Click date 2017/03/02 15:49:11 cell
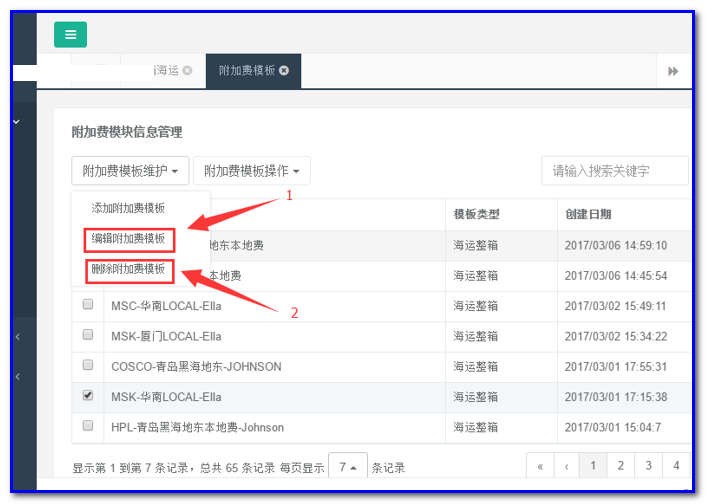The width and height of the screenshot is (706, 504). click(x=615, y=306)
